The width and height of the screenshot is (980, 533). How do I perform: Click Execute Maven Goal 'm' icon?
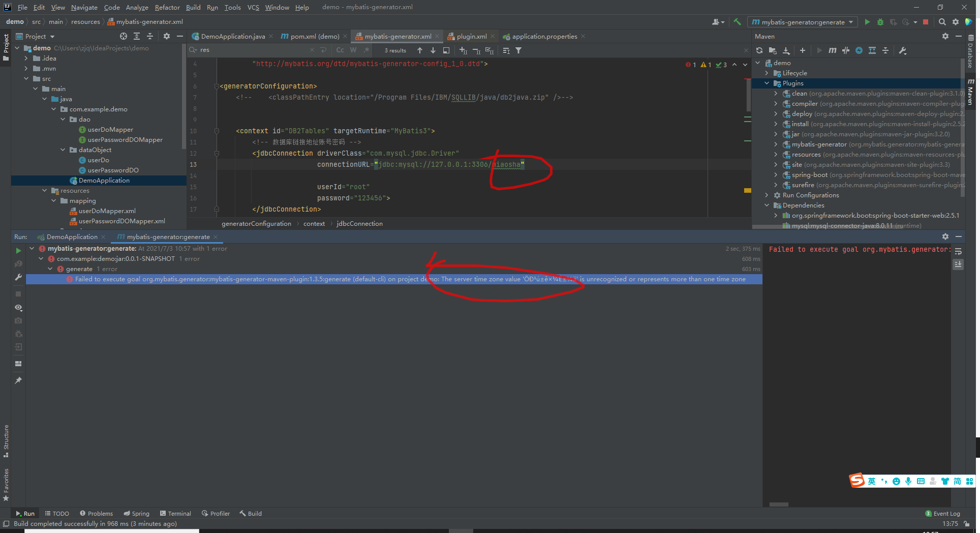tap(833, 50)
